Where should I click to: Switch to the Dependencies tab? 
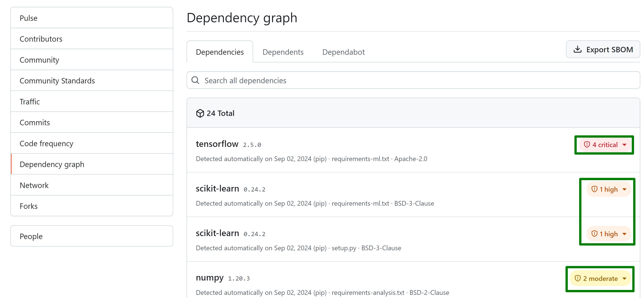(220, 52)
